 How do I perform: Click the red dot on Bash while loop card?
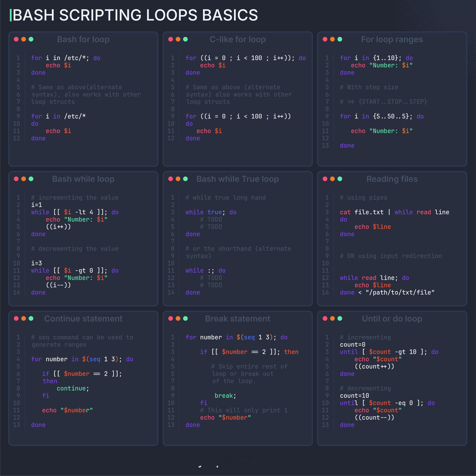point(16,179)
